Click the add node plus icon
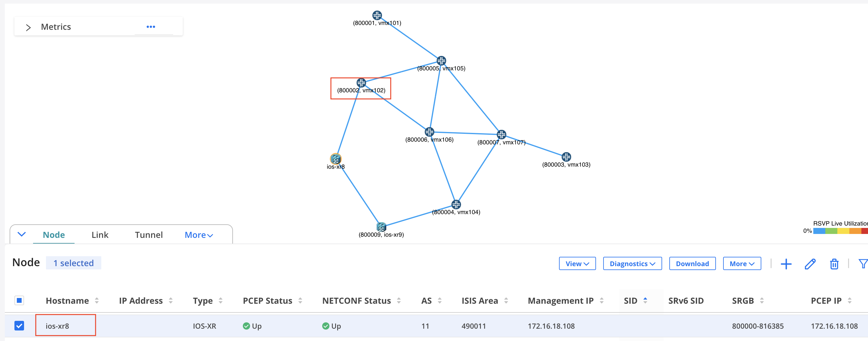The height and width of the screenshot is (341, 868). tap(786, 264)
